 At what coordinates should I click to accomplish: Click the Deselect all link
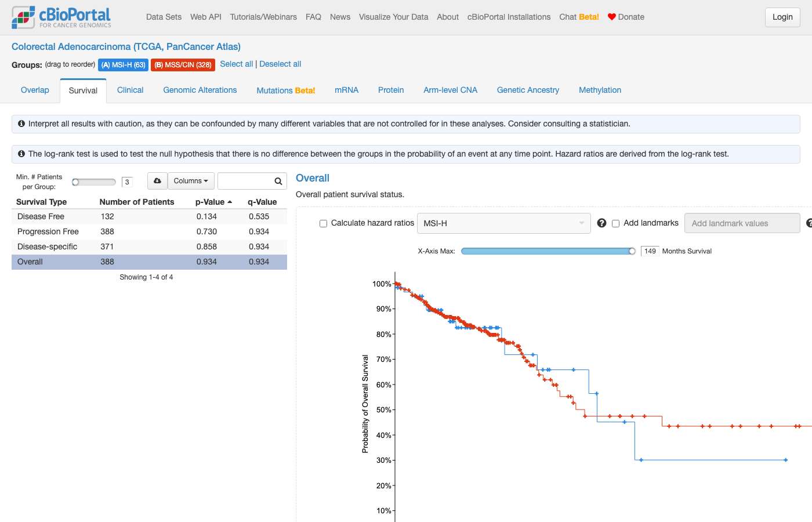pyautogui.click(x=280, y=64)
